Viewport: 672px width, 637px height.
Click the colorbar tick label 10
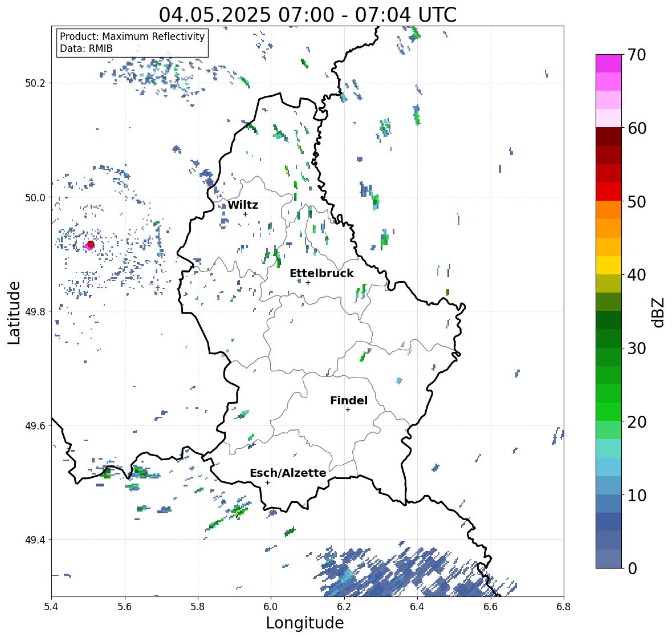637,495
